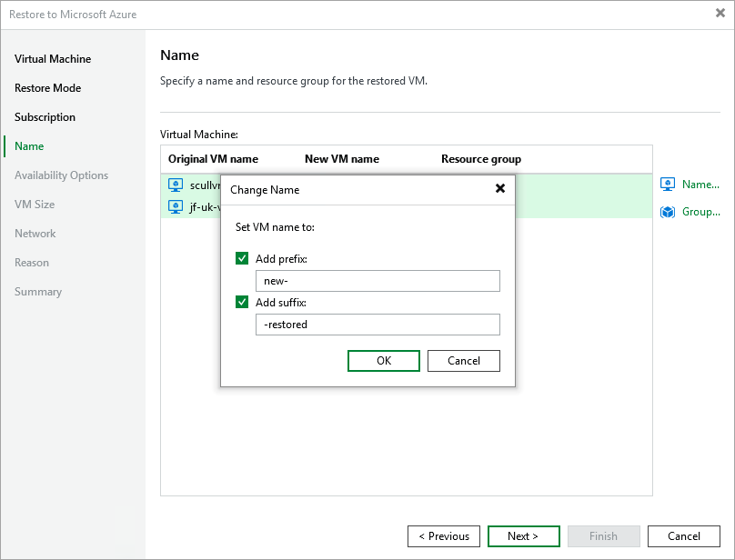Select the jf-uk virtual machine row
This screenshot has width=735, height=560.
coord(407,206)
